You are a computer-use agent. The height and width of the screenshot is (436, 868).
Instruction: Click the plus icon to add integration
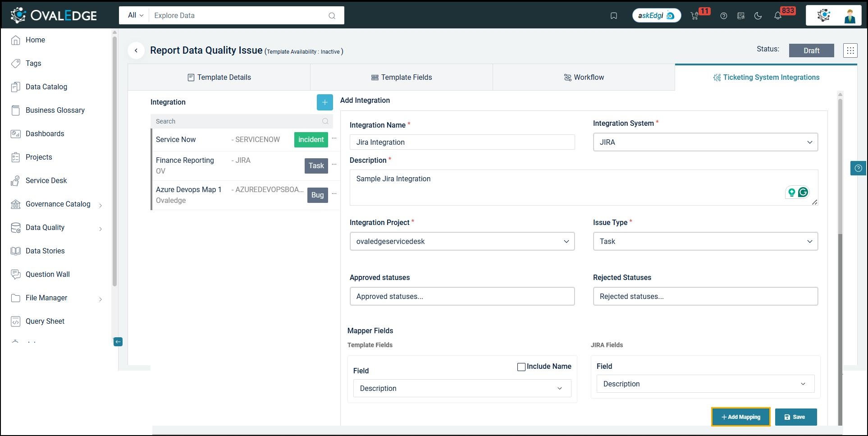pos(324,102)
